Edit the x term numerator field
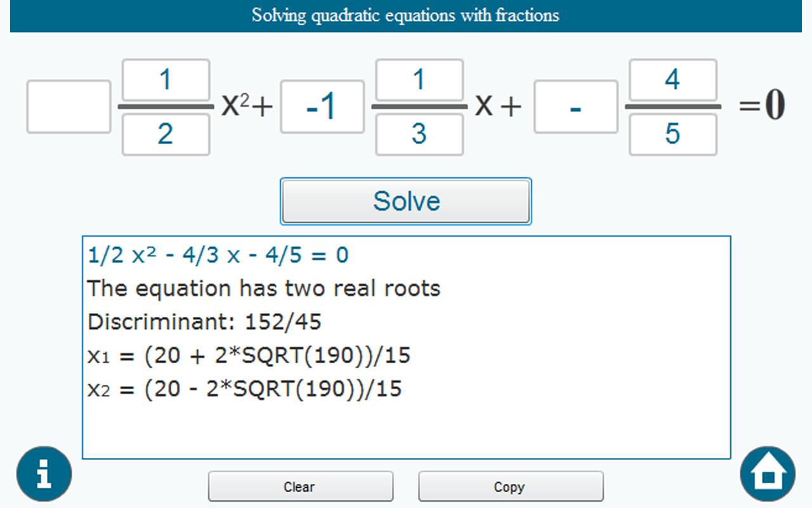The width and height of the screenshot is (812, 508). 419,80
